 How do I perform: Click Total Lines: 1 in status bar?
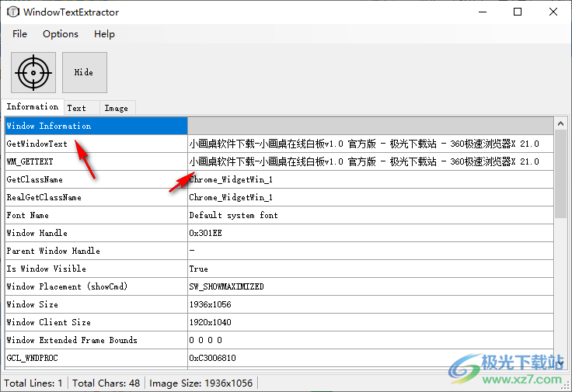(33, 383)
